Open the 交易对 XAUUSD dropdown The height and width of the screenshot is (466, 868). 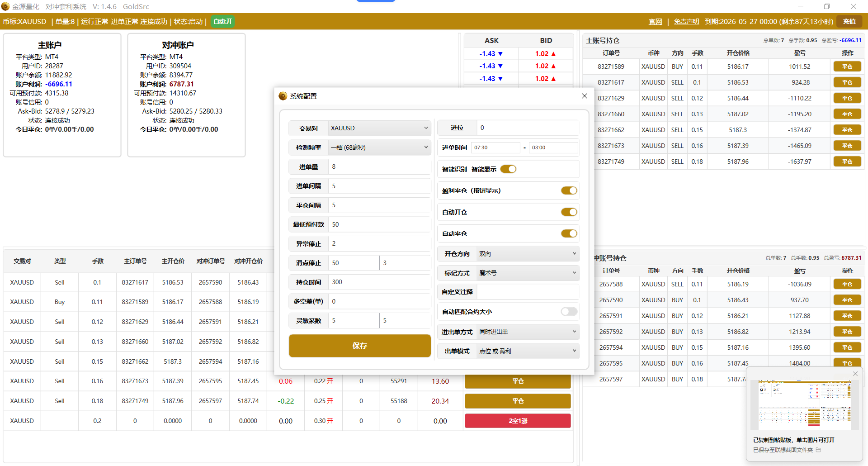click(x=379, y=128)
